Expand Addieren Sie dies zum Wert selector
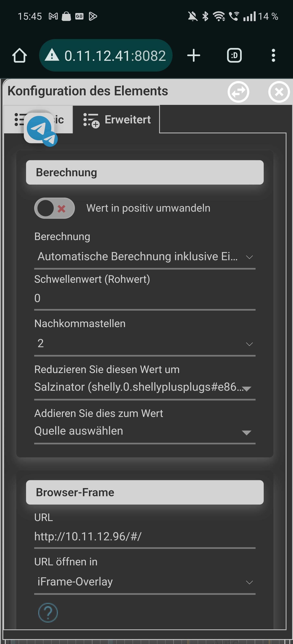This screenshot has height=644, width=293. point(145,431)
